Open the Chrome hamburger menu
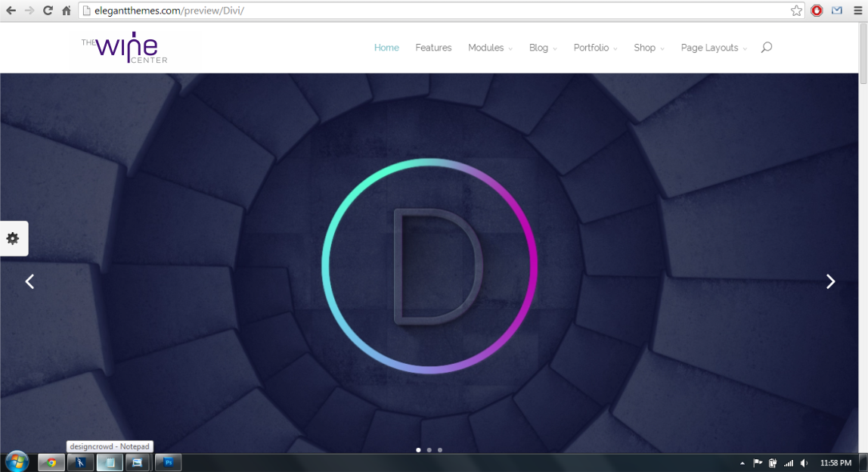The width and height of the screenshot is (868, 472). (857, 11)
